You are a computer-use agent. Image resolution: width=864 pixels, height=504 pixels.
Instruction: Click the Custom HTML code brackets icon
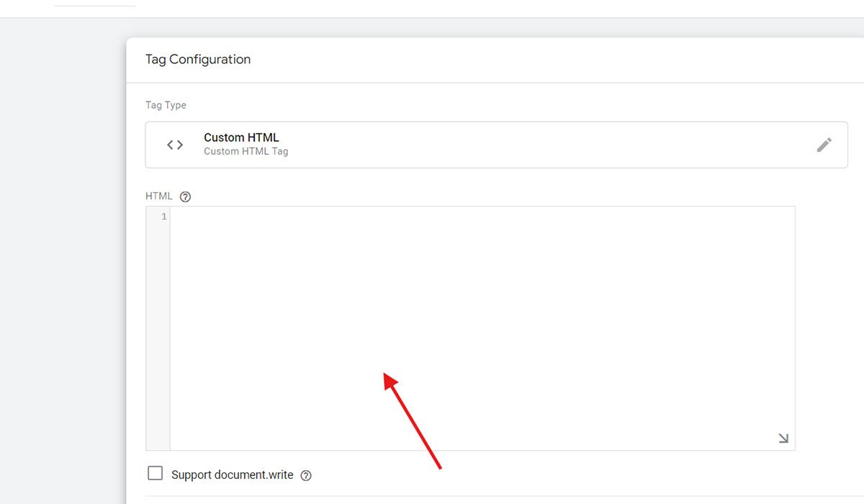175,145
